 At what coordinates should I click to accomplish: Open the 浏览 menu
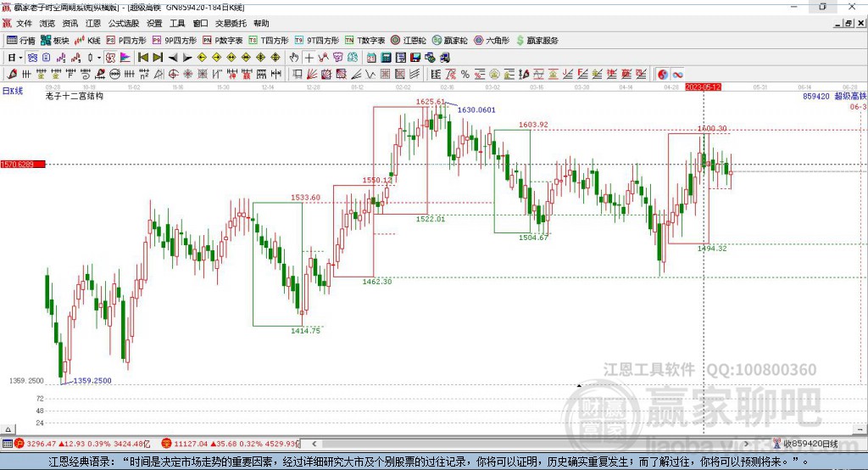(x=47, y=23)
